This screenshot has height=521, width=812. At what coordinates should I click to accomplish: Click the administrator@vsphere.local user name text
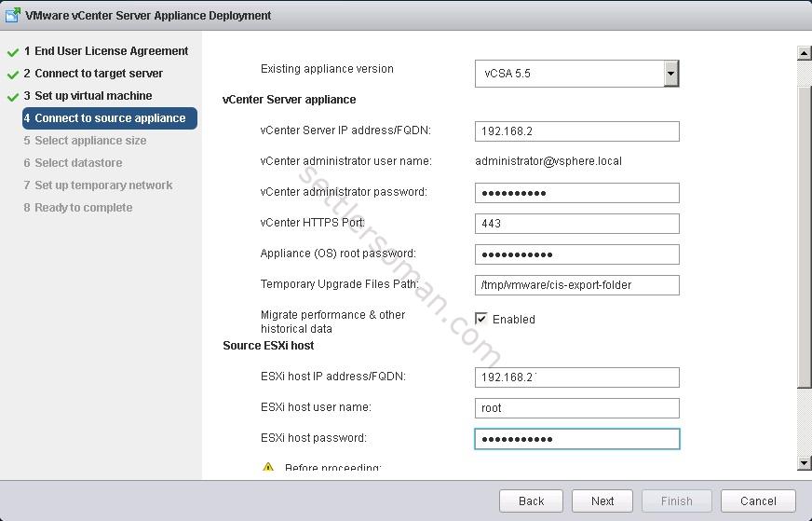[x=548, y=161]
